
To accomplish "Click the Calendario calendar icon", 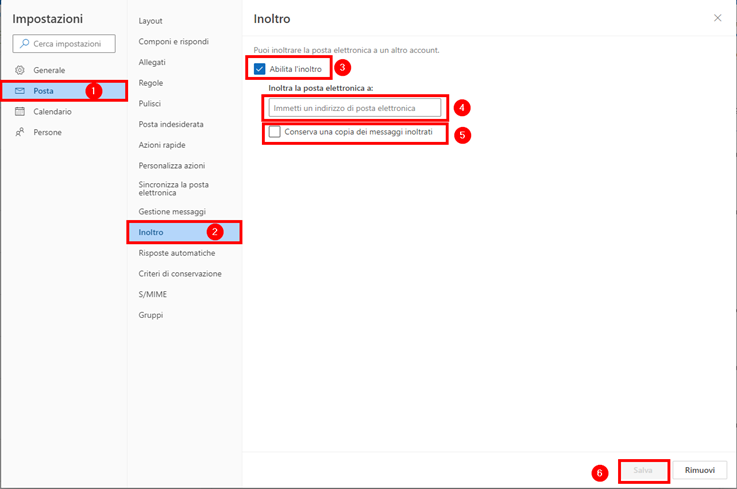I will (20, 112).
